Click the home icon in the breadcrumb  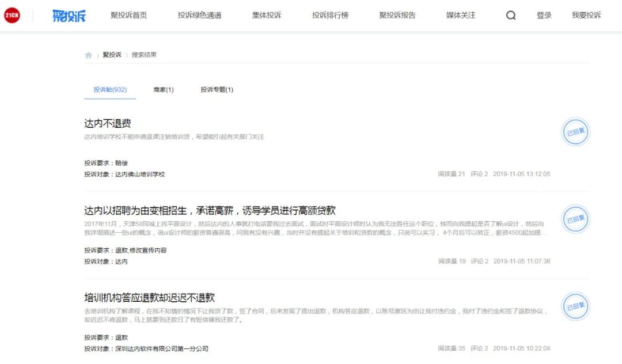coord(89,55)
